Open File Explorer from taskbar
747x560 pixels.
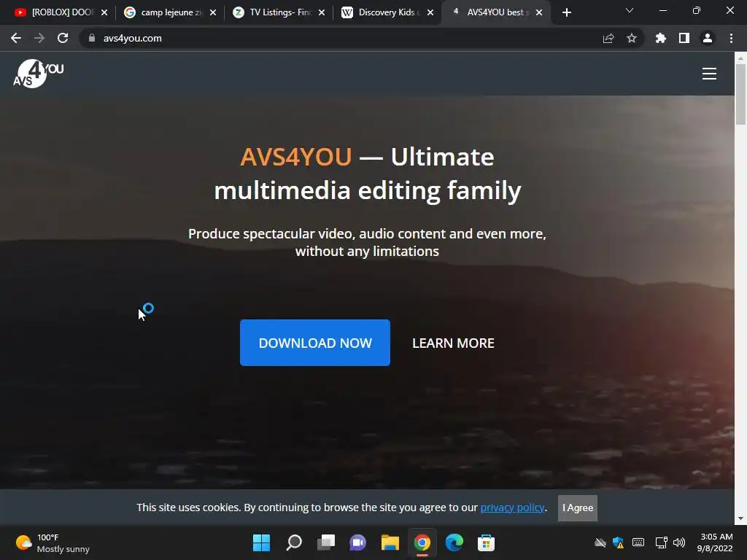pos(390,542)
